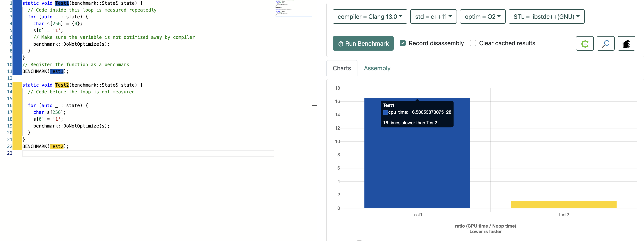Viewport: 644px width, 241px height.
Task: Click 'Test1' in the BENCHMARK(Test1) line
Action: [x=56, y=71]
